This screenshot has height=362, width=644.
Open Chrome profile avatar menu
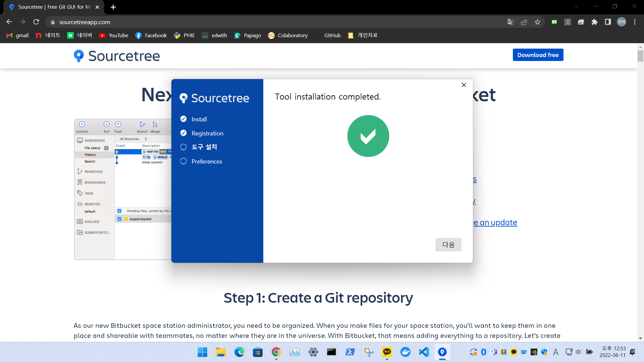[621, 22]
